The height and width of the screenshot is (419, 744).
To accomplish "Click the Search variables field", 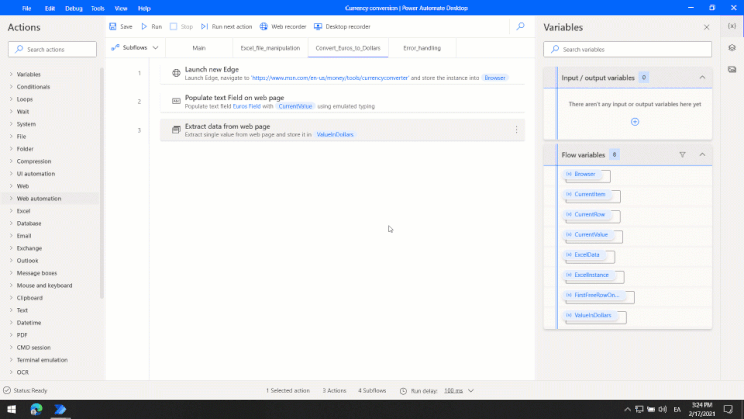I will pyautogui.click(x=627, y=49).
